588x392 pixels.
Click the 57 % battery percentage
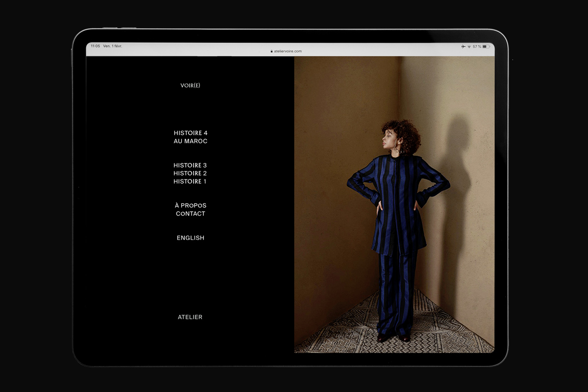[476, 47]
